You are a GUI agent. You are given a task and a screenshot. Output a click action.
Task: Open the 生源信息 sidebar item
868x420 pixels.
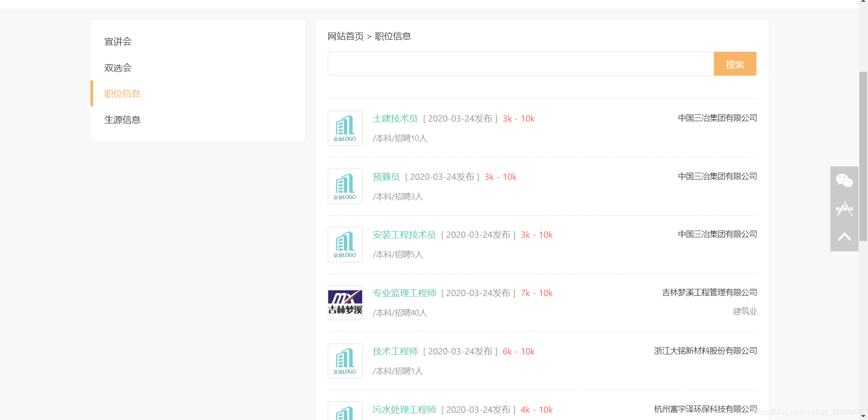coord(123,120)
